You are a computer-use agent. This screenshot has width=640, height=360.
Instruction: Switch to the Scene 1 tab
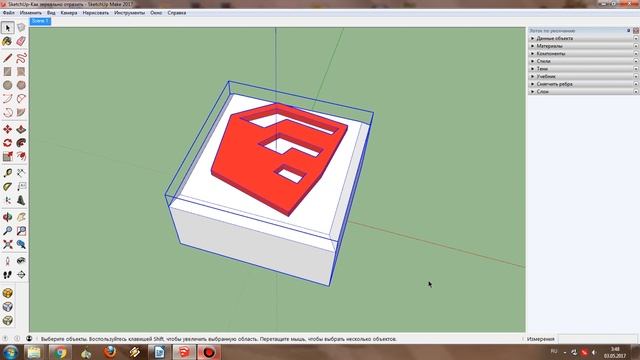(x=40, y=21)
